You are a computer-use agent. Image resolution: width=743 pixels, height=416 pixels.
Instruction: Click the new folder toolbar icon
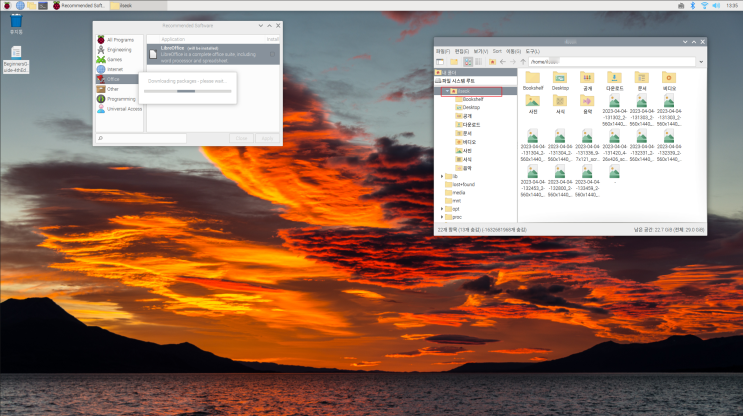point(454,62)
